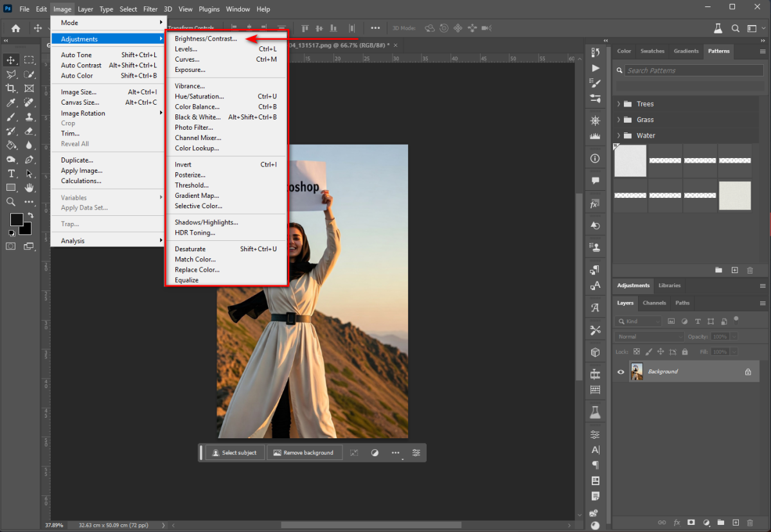
Task: Open the Fill dropdown arrow
Action: [734, 352]
